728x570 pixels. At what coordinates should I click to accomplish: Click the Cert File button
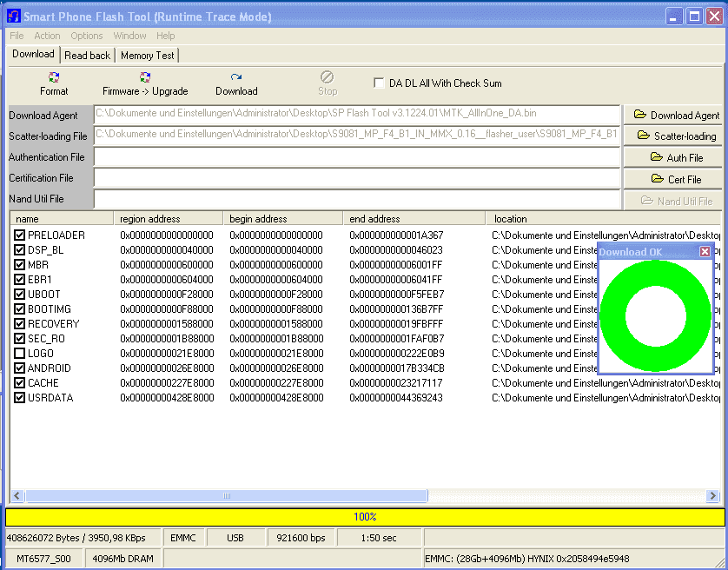point(672,179)
